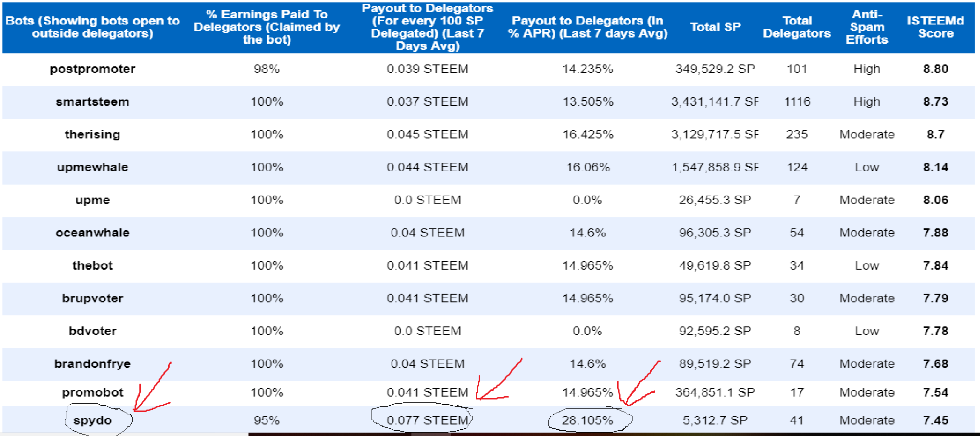
Task: Select the bot name 'brupvoter'
Action: tap(92, 298)
